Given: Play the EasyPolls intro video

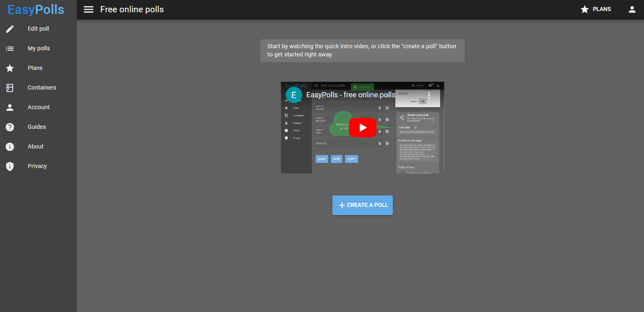Looking at the screenshot, I should pyautogui.click(x=363, y=128).
